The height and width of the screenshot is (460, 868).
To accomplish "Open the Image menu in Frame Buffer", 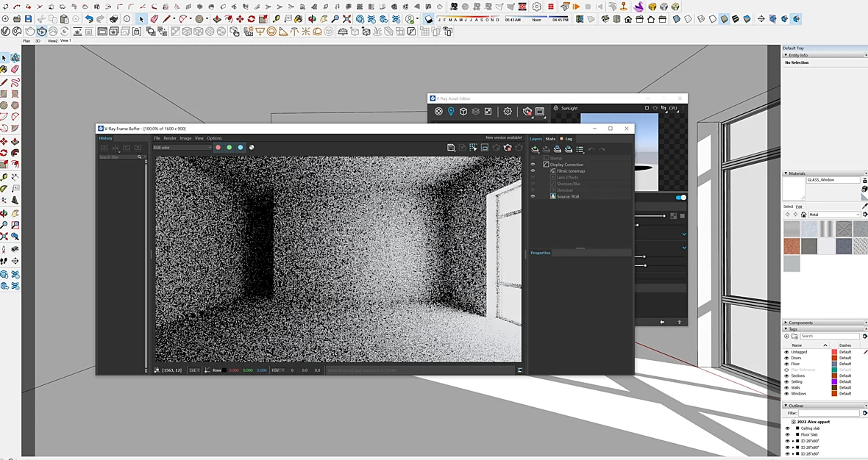I will point(185,138).
